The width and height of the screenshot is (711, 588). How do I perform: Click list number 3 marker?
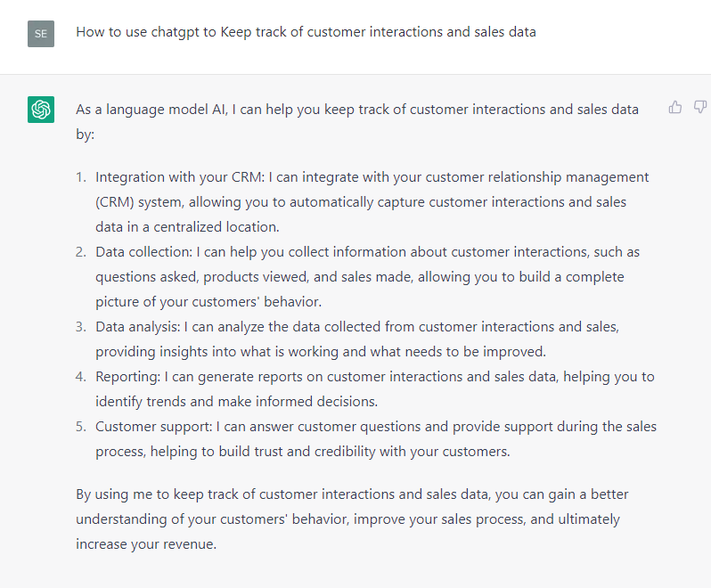[x=81, y=327]
